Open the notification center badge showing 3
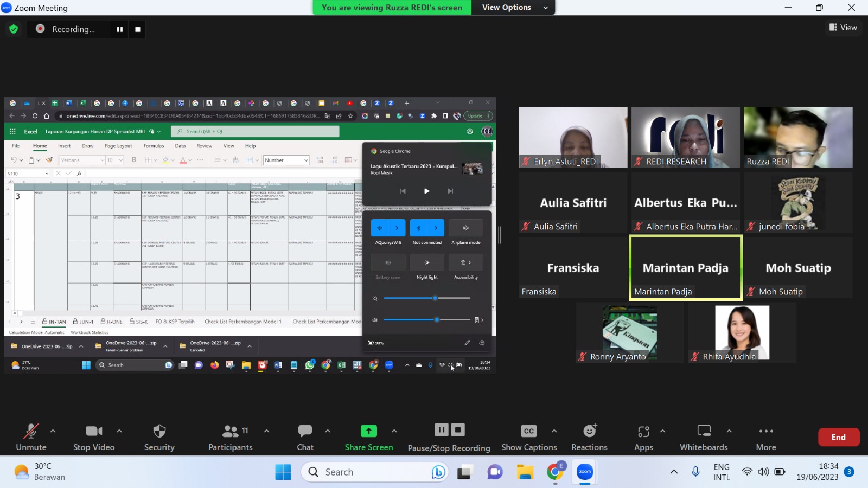The image size is (868, 488). pyautogui.click(x=850, y=472)
